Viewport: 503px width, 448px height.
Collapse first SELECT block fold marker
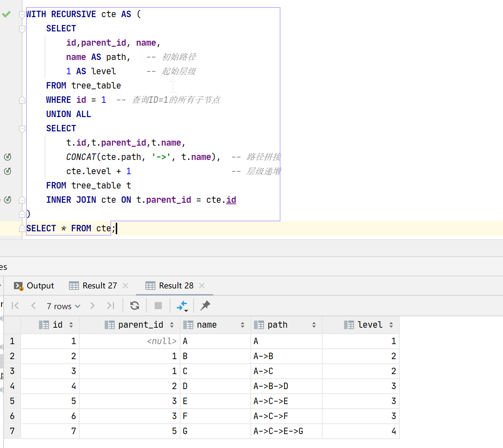[22, 29]
